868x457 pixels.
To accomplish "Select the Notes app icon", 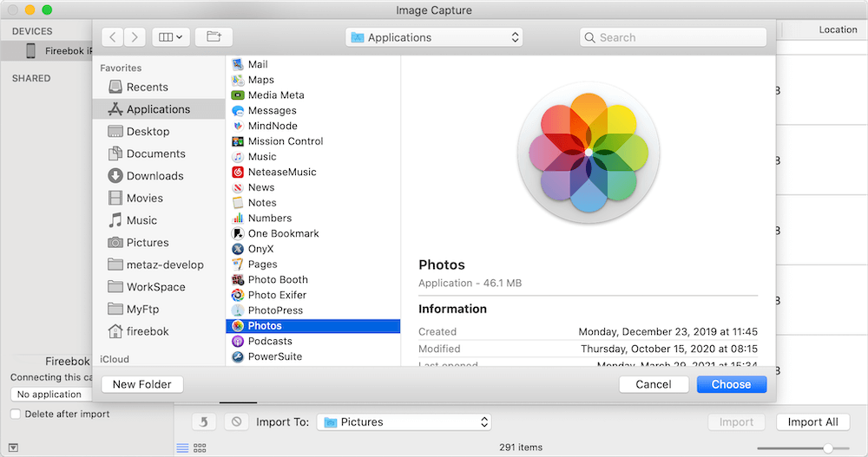I will [238, 203].
